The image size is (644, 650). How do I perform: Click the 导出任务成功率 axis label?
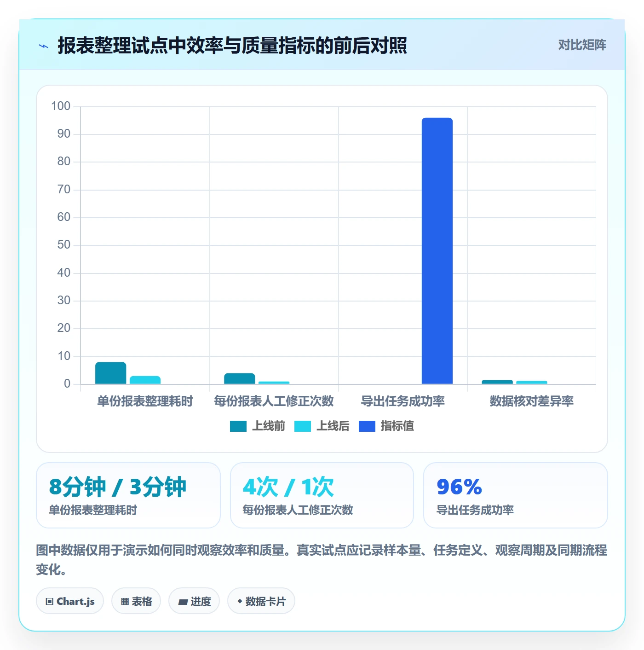403,401
